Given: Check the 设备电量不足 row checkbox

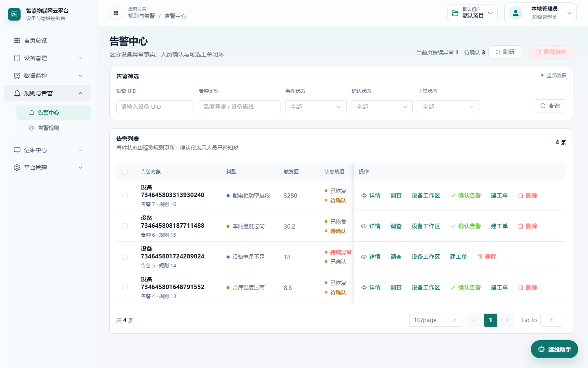Looking at the screenshot, I should point(125,257).
